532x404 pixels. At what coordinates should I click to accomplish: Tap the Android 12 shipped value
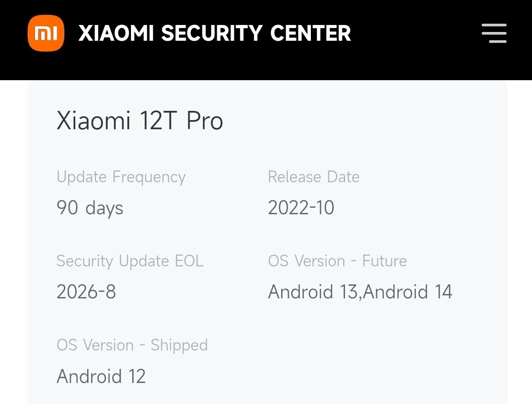[101, 376]
